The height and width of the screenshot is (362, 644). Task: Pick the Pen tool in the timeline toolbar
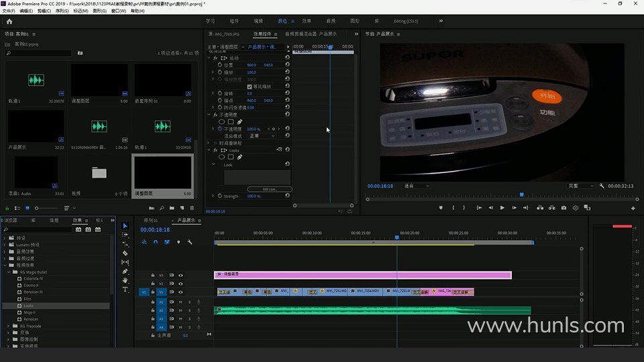(x=125, y=271)
